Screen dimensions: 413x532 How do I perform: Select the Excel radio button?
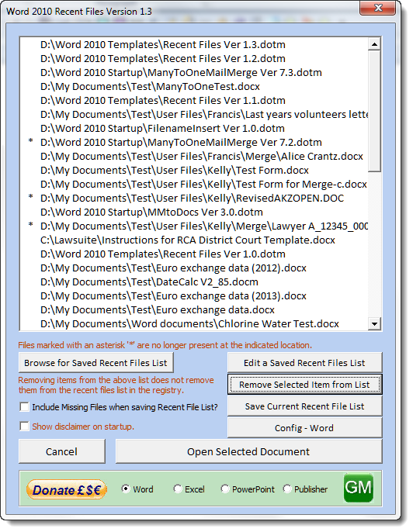(178, 489)
